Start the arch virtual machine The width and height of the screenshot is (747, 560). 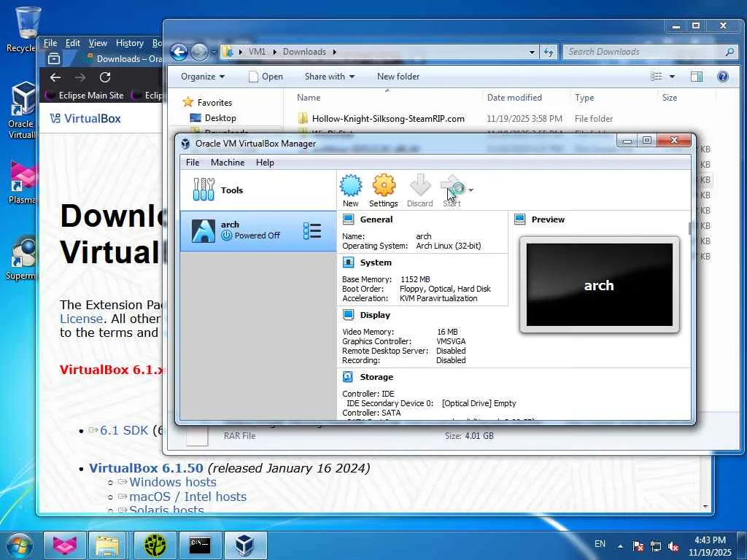[452, 191]
